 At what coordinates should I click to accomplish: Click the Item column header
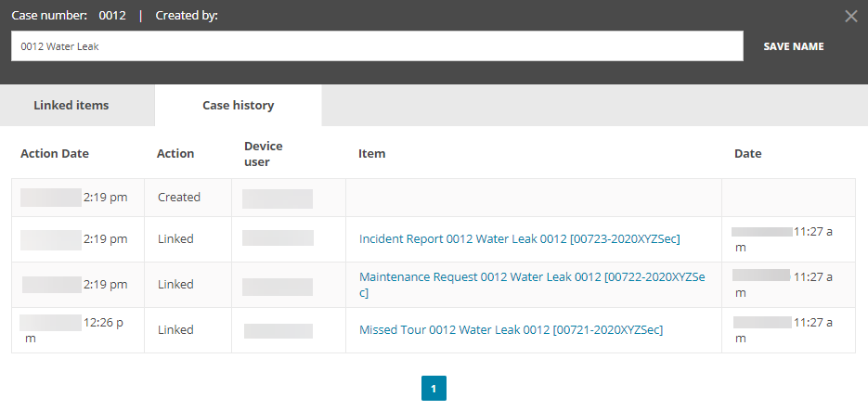click(x=371, y=153)
